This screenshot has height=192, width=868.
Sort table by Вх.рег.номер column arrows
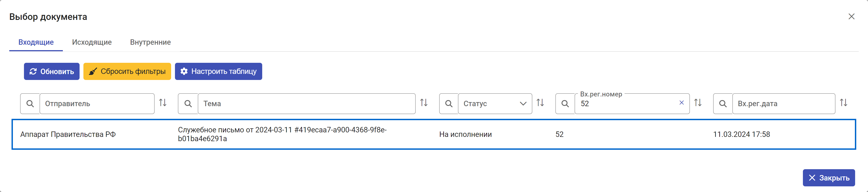pos(698,102)
